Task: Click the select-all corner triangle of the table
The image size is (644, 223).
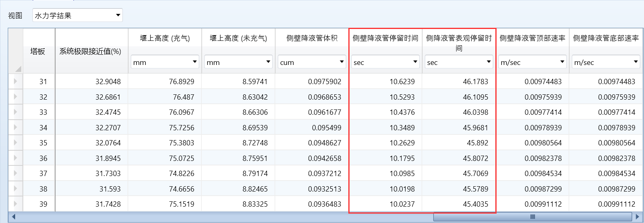Action: tap(18, 69)
